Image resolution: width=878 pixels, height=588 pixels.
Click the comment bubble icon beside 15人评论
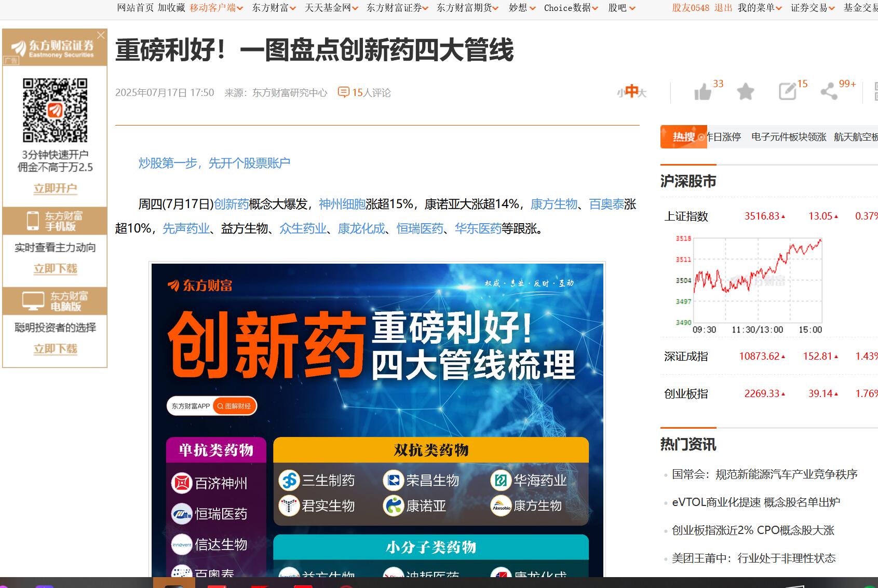(343, 92)
